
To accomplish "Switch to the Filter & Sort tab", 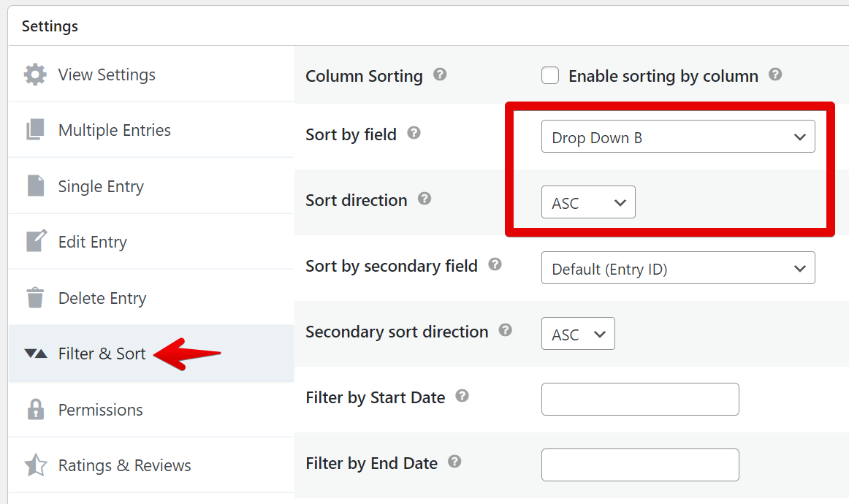I will (102, 354).
